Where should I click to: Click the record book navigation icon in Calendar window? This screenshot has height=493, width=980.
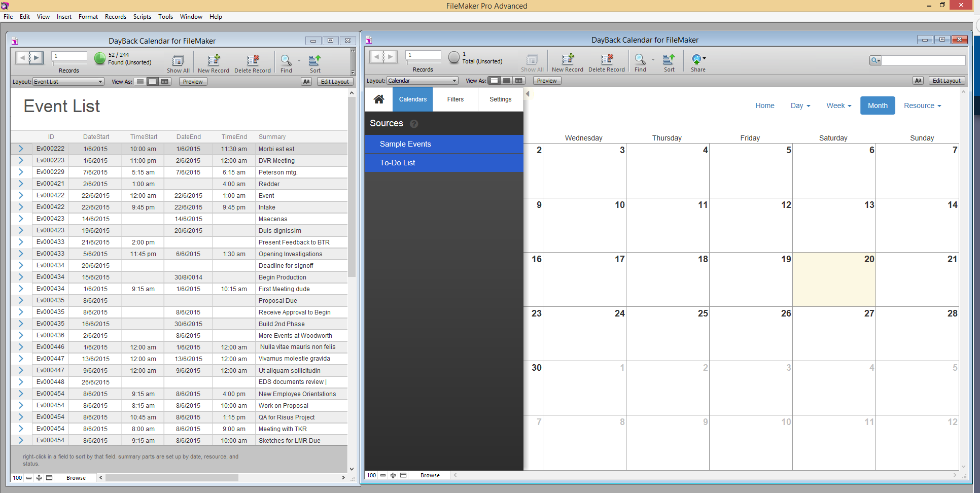(383, 57)
